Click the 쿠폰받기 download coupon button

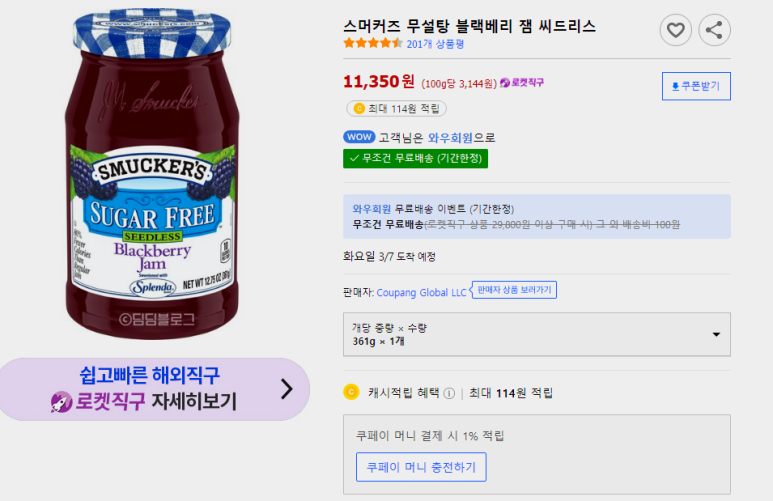(x=696, y=86)
